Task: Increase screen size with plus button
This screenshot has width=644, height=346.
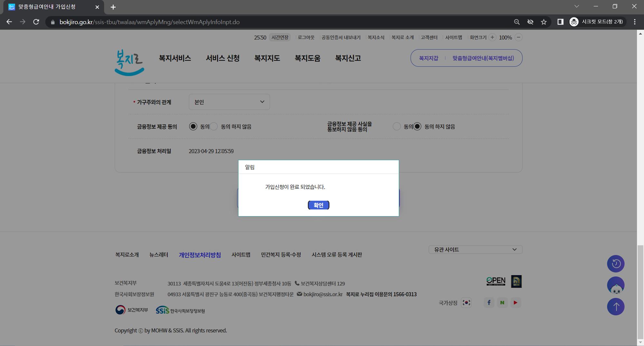Action: [492, 37]
